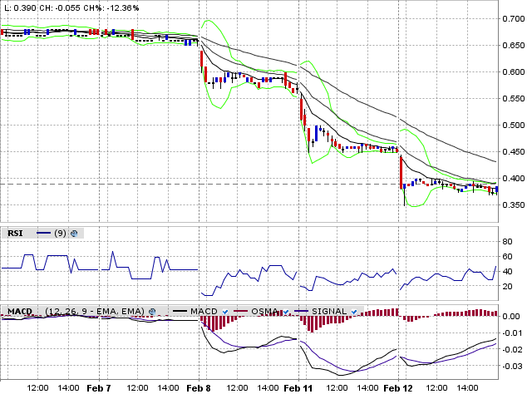Toggle the OSMA histogram checkbox

(x=286, y=312)
